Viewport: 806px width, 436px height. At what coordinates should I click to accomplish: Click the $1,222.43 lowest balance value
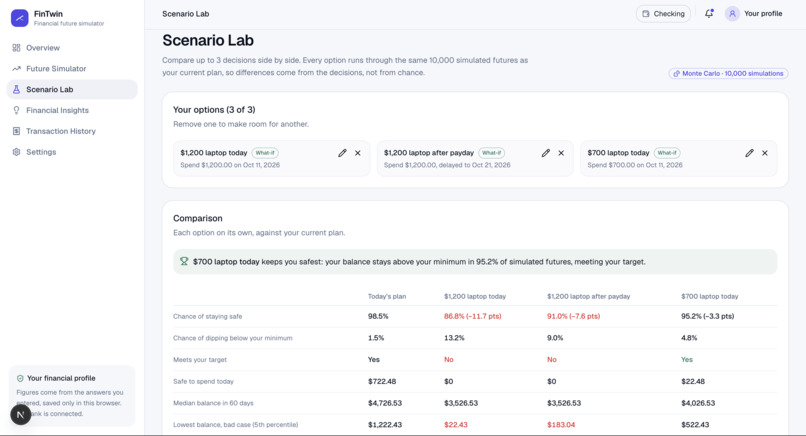coord(384,425)
